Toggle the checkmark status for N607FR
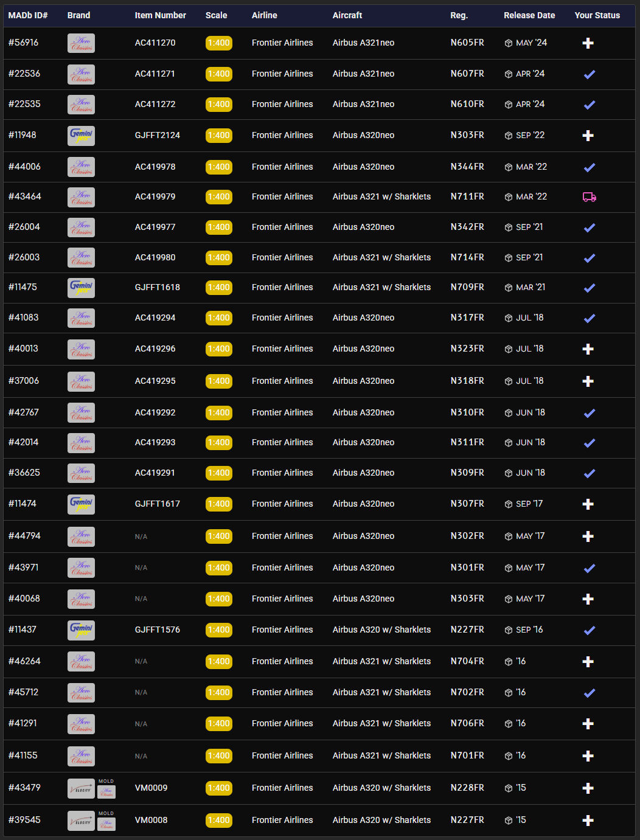Viewport: 640px width, 840px height. click(589, 74)
